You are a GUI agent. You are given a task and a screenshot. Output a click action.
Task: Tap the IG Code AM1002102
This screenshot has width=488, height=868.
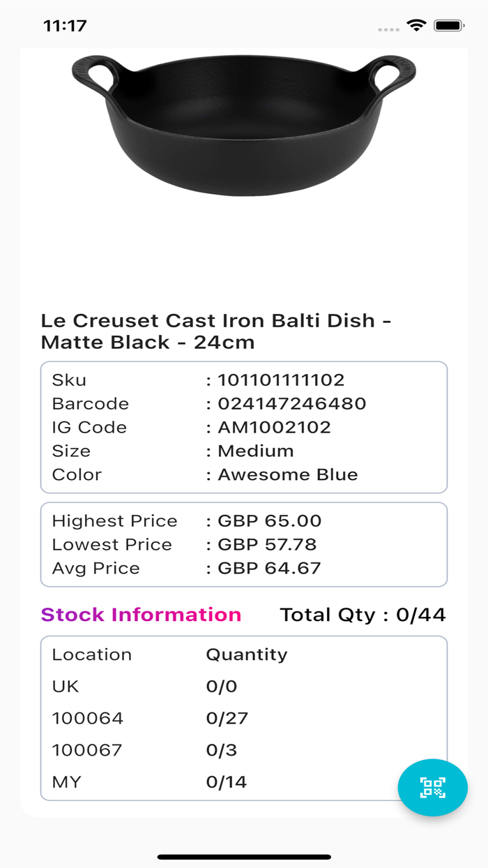pos(274,428)
